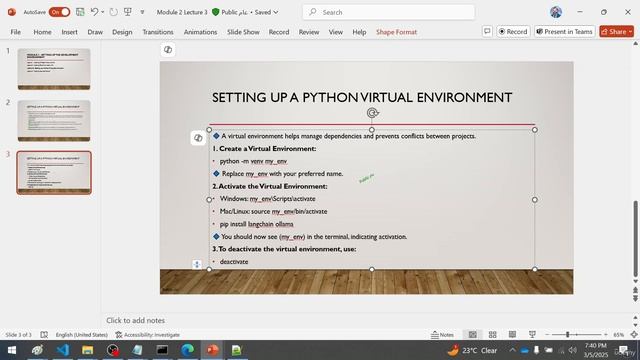Image resolution: width=640 pixels, height=360 pixels.
Task: Click the slide title 'Setting Up a Python Virtual Environment'
Action: pyautogui.click(x=362, y=98)
